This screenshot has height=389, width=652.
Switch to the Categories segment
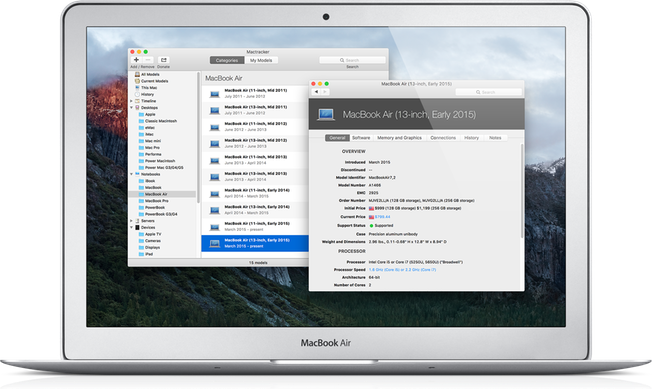pyautogui.click(x=227, y=60)
